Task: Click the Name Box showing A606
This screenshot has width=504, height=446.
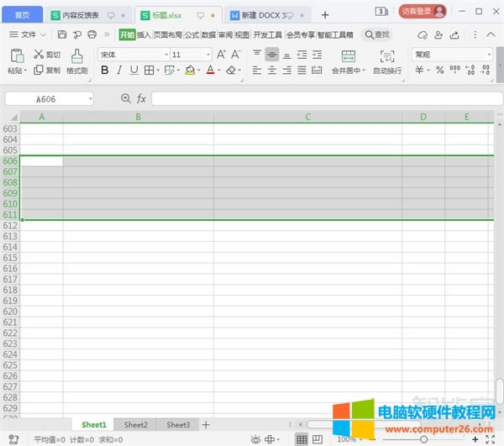Action: [48, 98]
